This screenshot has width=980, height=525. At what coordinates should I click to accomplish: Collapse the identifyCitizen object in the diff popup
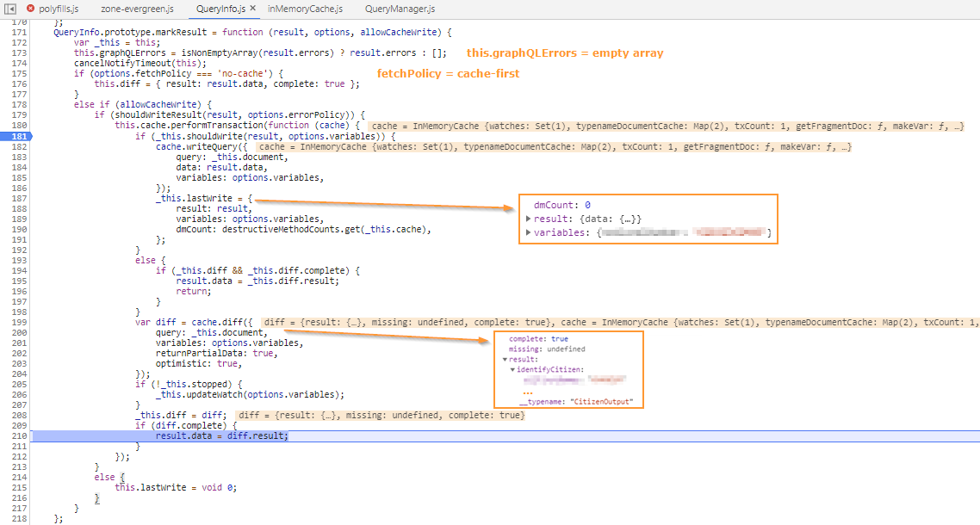pos(512,369)
